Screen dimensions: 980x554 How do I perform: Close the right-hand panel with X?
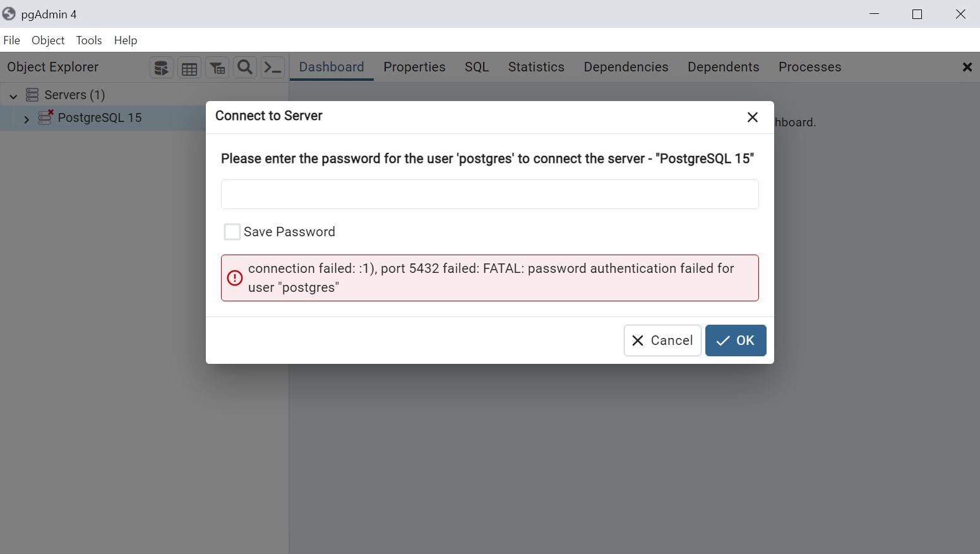point(967,67)
